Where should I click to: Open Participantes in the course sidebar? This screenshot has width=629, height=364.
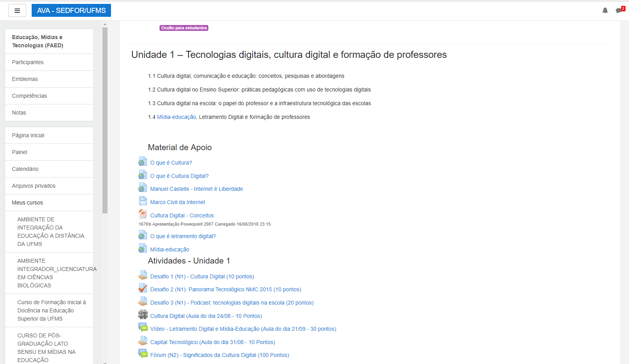(28, 62)
